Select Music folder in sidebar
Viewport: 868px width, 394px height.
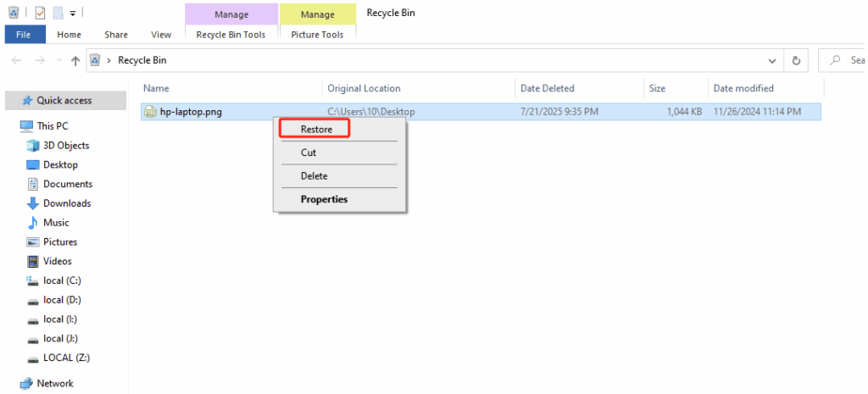[56, 223]
